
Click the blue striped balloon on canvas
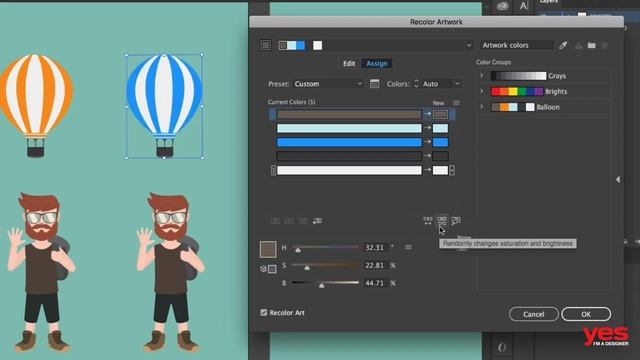point(164,105)
